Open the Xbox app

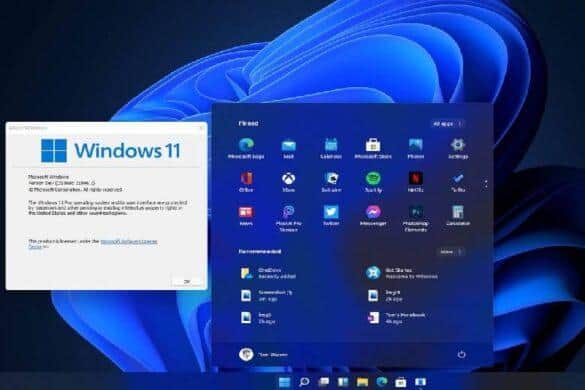pos(288,182)
